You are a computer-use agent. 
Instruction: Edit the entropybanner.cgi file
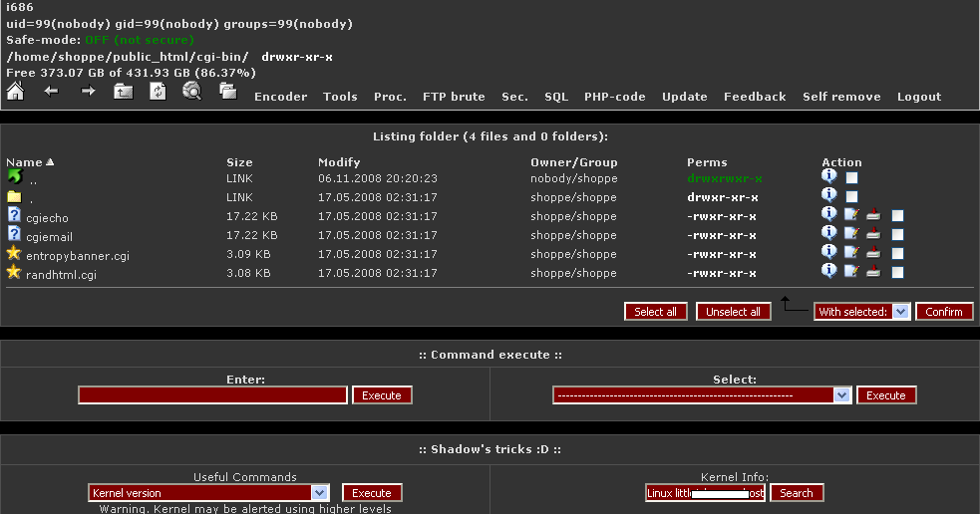pyautogui.click(x=851, y=252)
